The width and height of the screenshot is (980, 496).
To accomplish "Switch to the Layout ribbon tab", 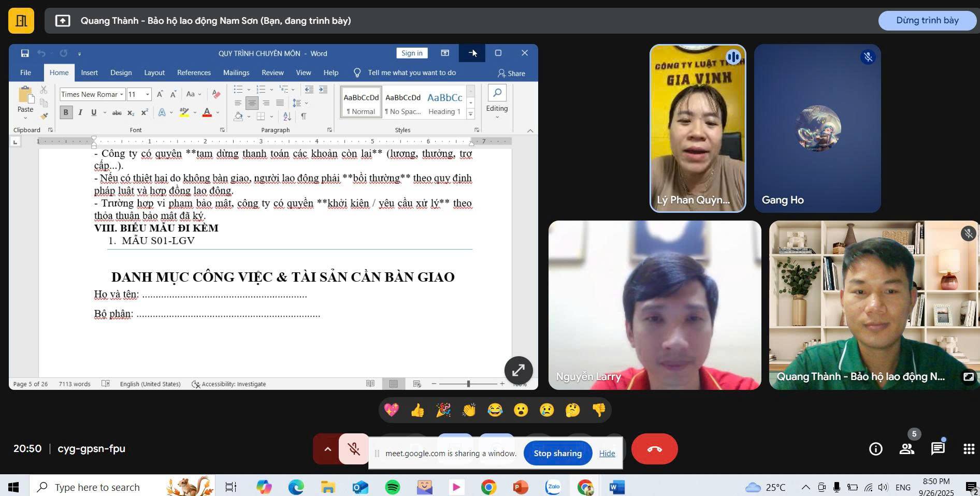I will pyautogui.click(x=154, y=72).
